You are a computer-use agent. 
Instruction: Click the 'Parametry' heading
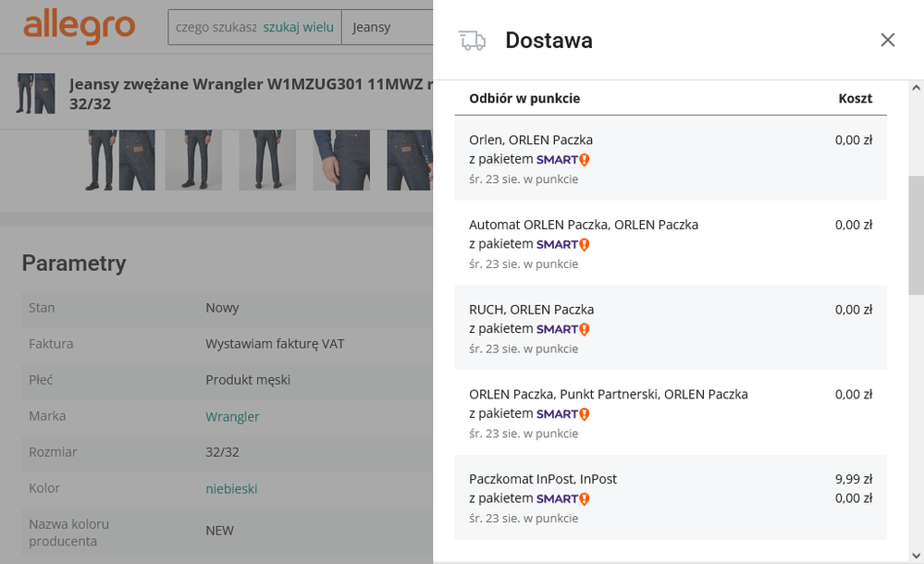click(x=74, y=264)
